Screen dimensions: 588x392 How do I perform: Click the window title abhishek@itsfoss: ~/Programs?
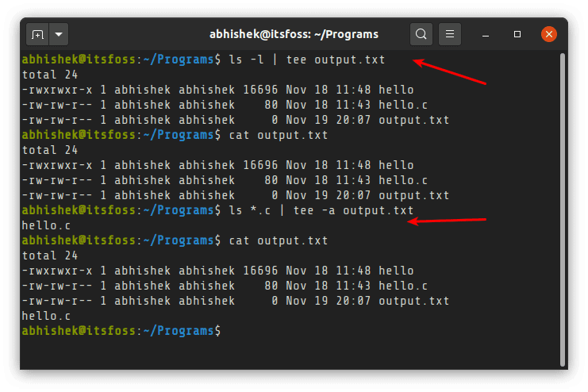294,34
